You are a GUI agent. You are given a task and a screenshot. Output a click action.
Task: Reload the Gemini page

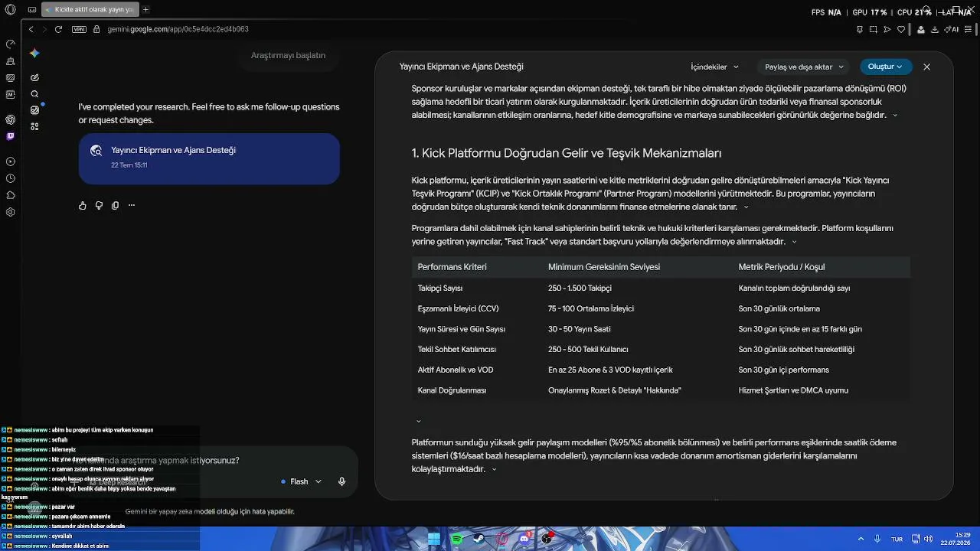click(58, 29)
